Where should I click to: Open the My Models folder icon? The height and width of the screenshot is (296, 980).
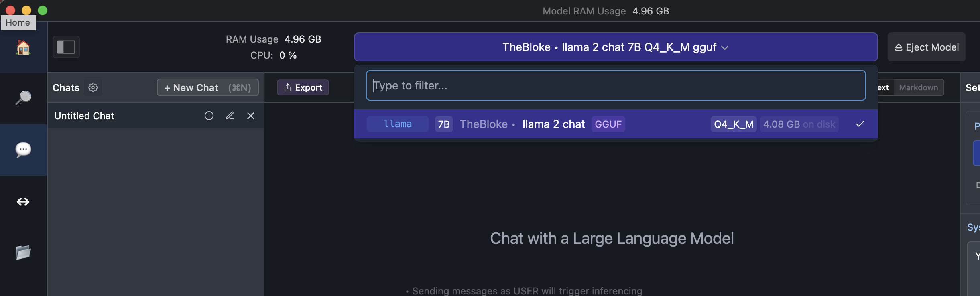(23, 253)
